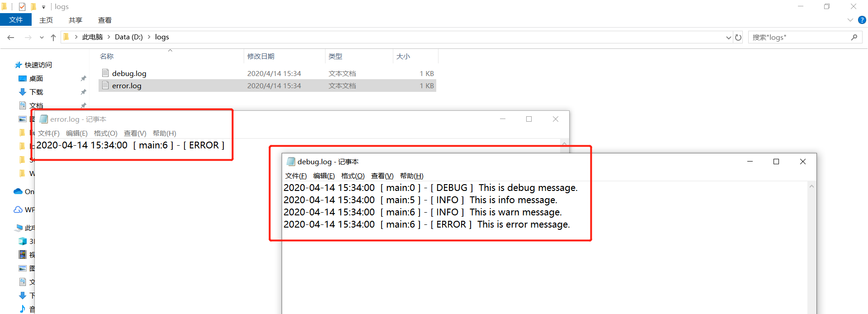Go up one folder level arrow
868x314 pixels.
(53, 38)
